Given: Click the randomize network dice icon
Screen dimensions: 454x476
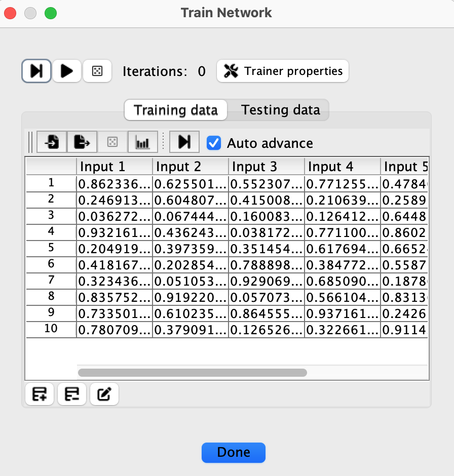Looking at the screenshot, I should point(97,71).
